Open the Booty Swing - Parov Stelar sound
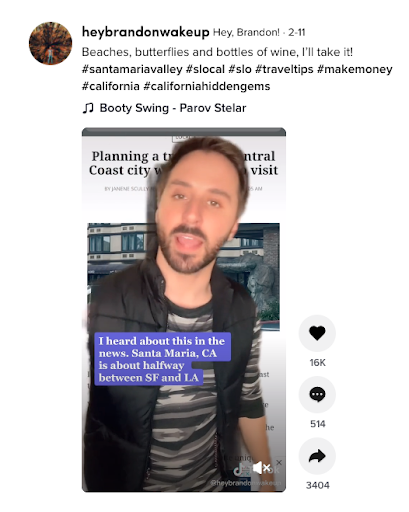 pos(173,108)
